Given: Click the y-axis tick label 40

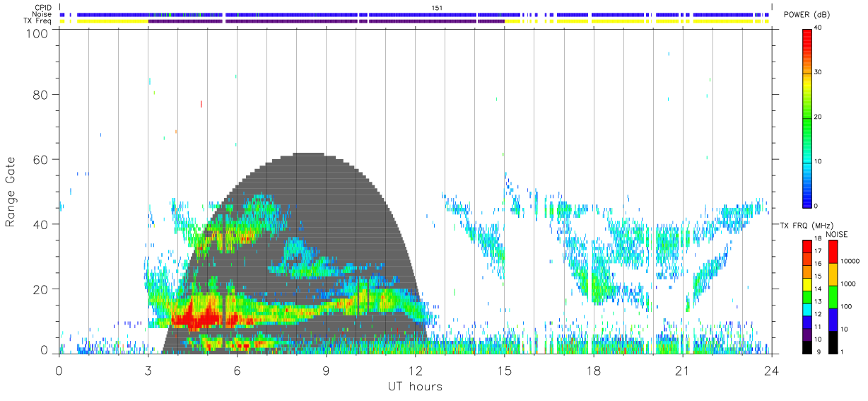Looking at the screenshot, I should [40, 224].
